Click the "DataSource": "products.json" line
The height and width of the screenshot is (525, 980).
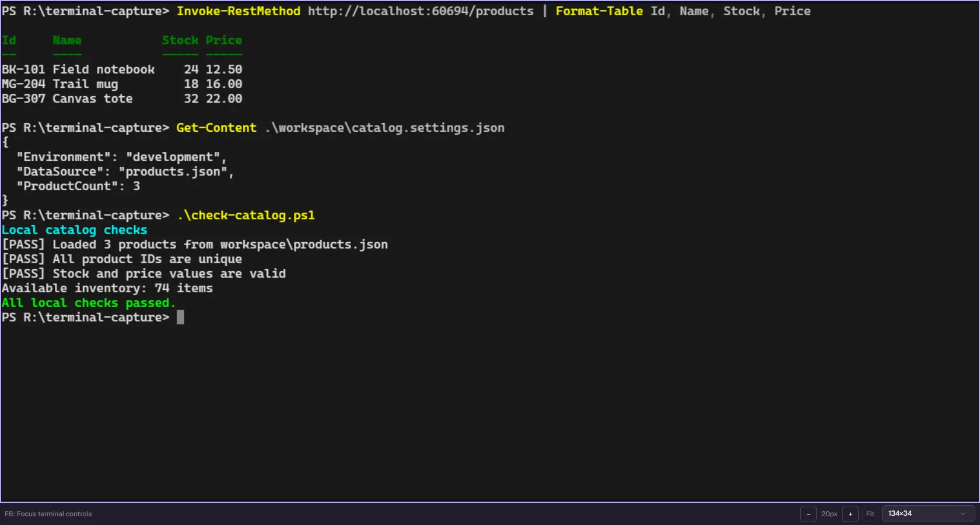125,171
